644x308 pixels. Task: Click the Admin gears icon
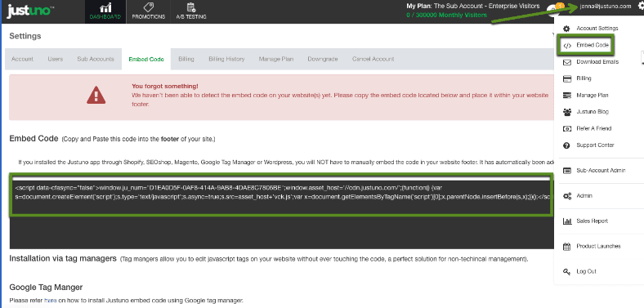(x=567, y=196)
